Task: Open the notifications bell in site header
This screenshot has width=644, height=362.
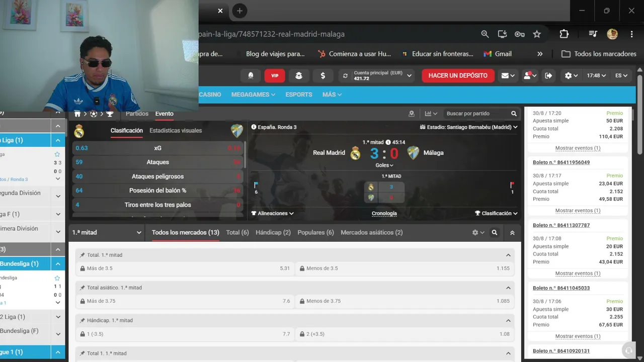Action: (x=251, y=75)
